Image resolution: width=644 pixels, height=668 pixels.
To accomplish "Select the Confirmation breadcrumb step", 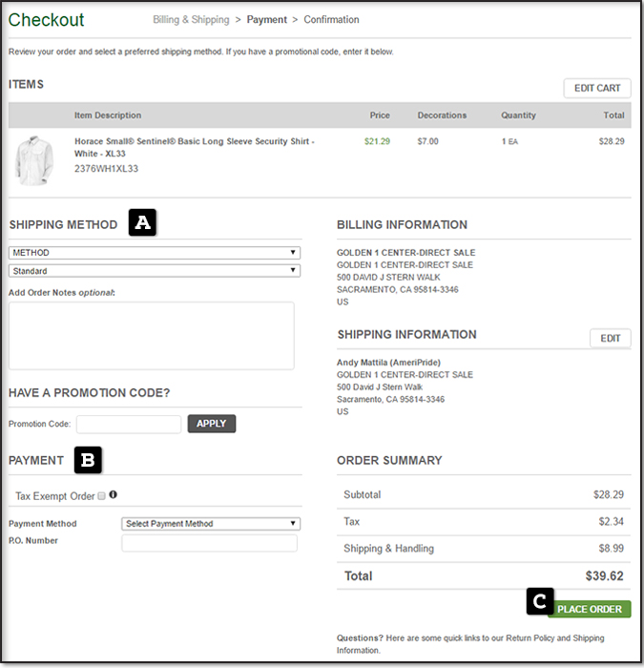I will coord(331,19).
